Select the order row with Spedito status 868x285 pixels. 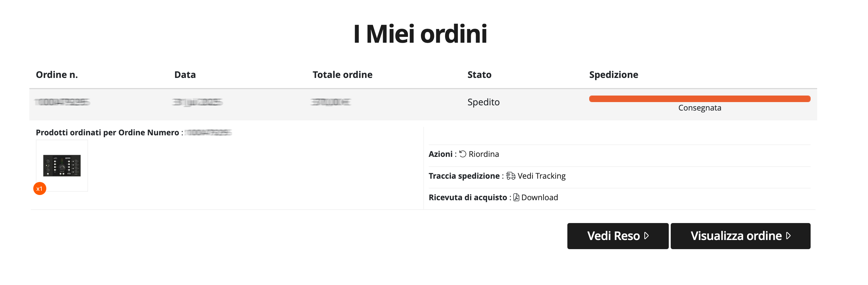(x=483, y=102)
